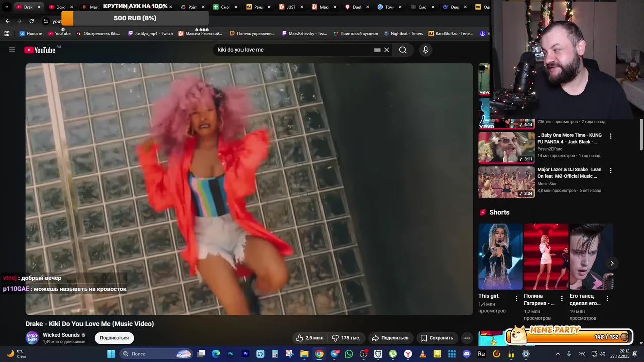Image resolution: width=644 pixels, height=362 pixels.
Task: Open VLC player from the taskbar
Action: click(x=423, y=354)
